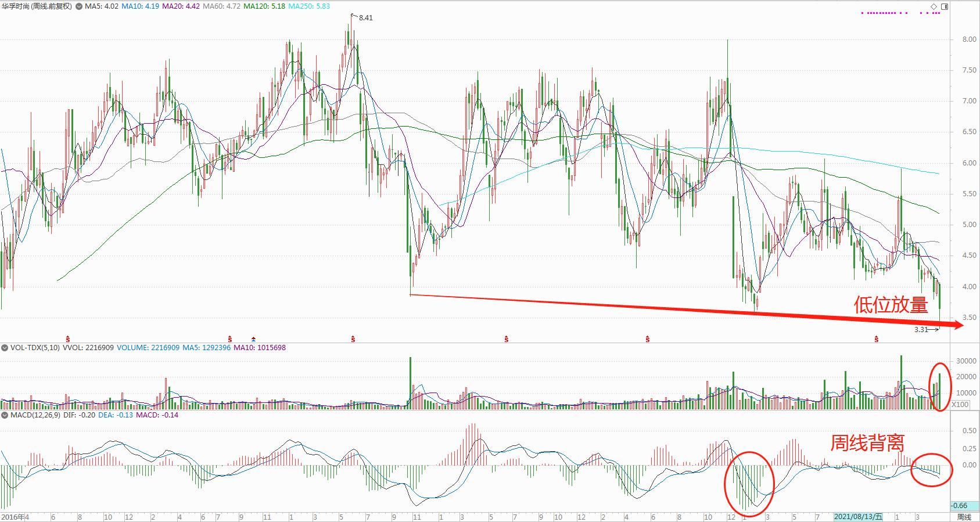Click the 周线 period button at bottom-right

point(964,517)
